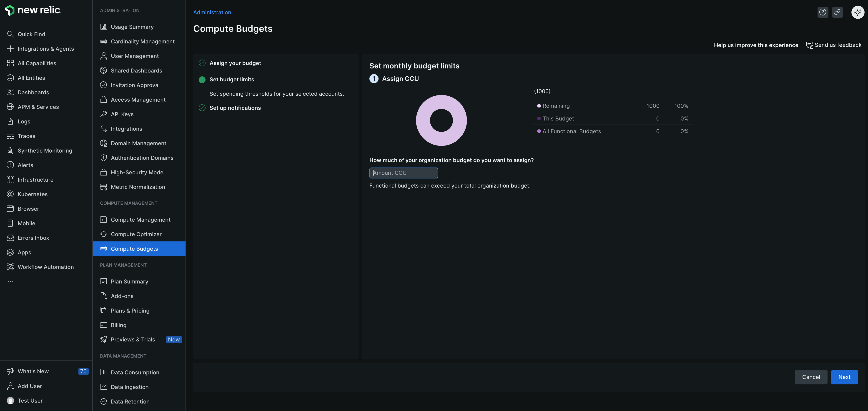Image resolution: width=868 pixels, height=411 pixels.
Task: Open the New Relic AI assistant
Action: [x=858, y=12]
